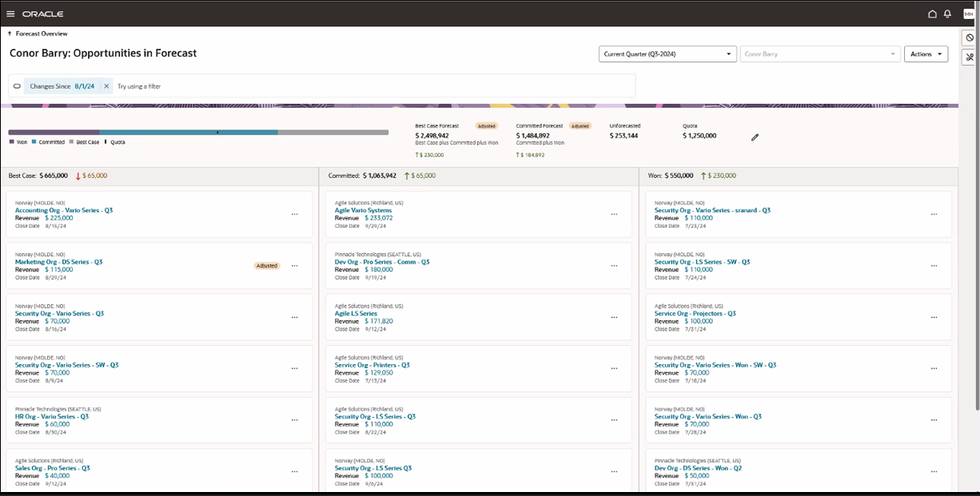The height and width of the screenshot is (496, 980).
Task: Go to the Home icon
Action: point(932,14)
